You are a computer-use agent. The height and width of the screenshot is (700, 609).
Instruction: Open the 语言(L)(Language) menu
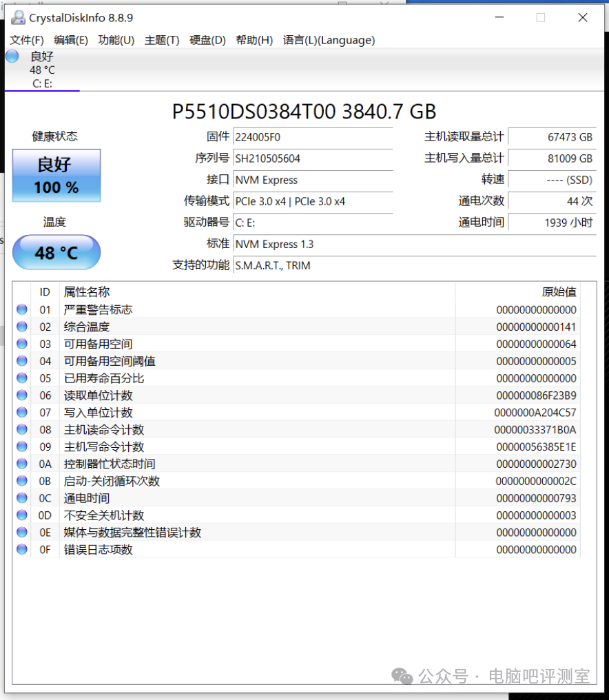pyautogui.click(x=329, y=40)
